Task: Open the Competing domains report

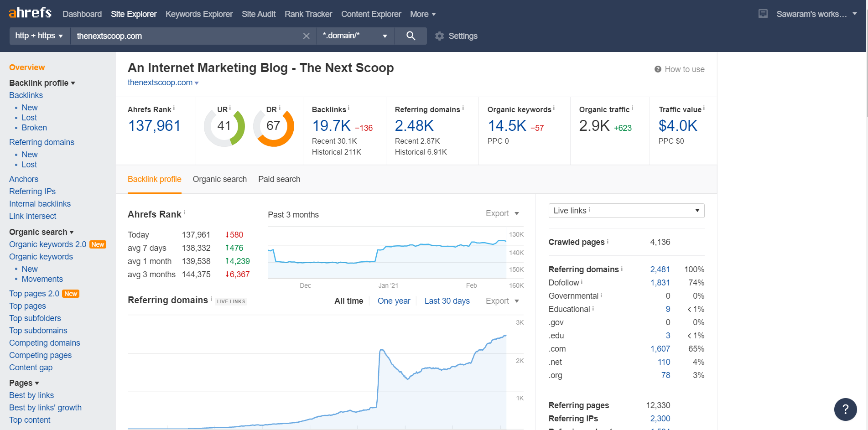Action: coord(45,343)
